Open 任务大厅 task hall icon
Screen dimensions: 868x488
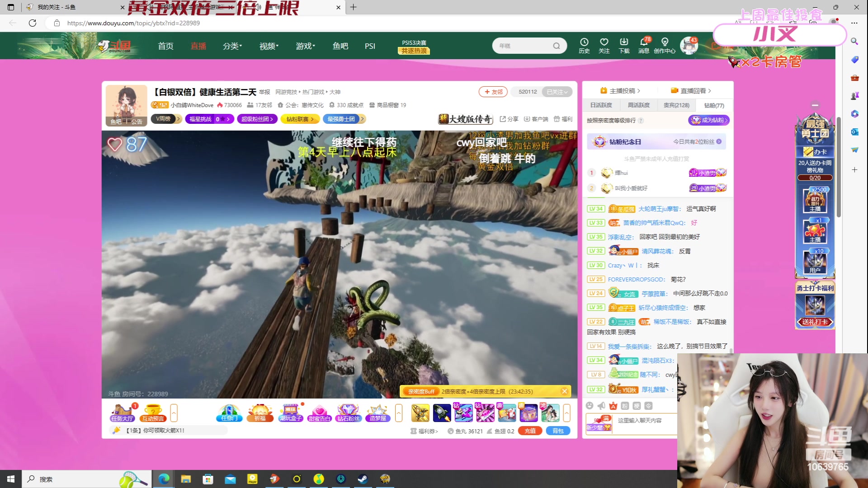coord(123,413)
